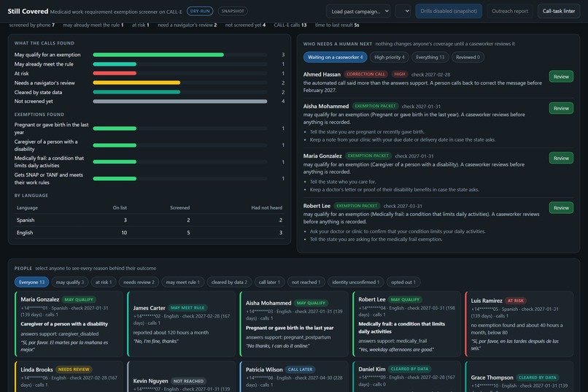Click the gray Not screened yet bar
This screenshot has height=392, width=588.
[180, 101]
